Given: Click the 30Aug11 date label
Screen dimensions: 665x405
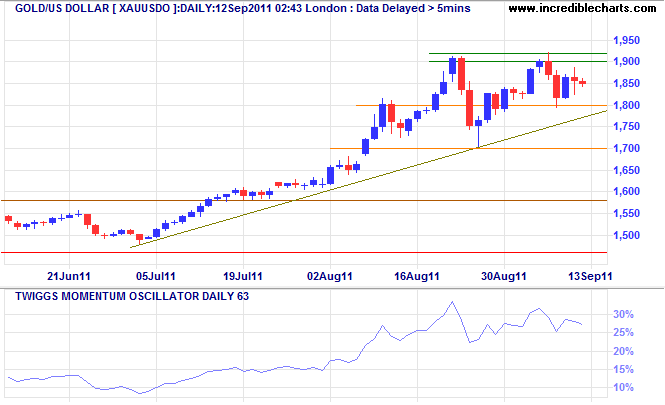Looking at the screenshot, I should click(504, 277).
